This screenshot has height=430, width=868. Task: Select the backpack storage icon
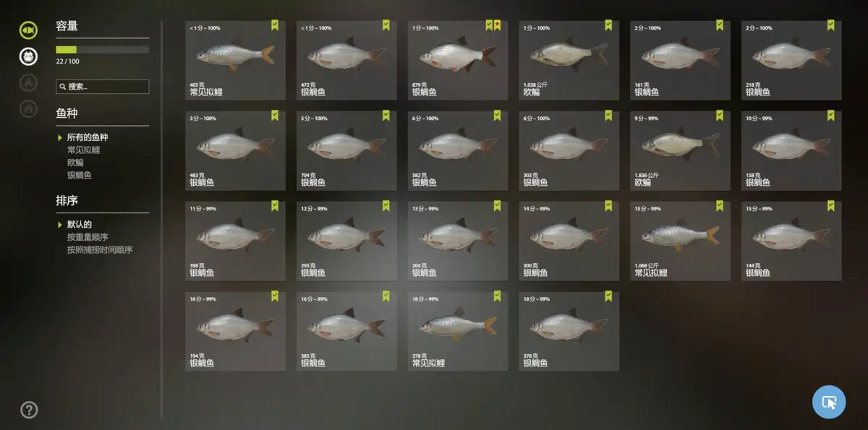coord(28,56)
